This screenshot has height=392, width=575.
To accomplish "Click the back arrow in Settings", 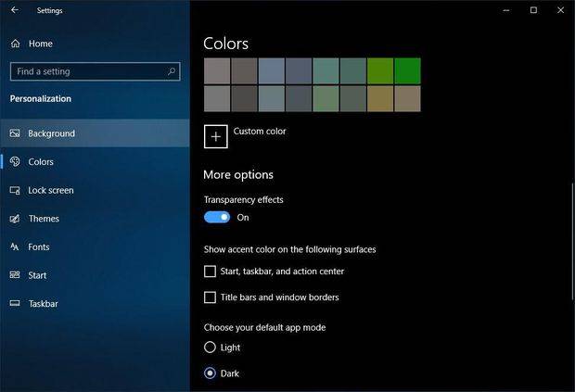I will pyautogui.click(x=15, y=10).
